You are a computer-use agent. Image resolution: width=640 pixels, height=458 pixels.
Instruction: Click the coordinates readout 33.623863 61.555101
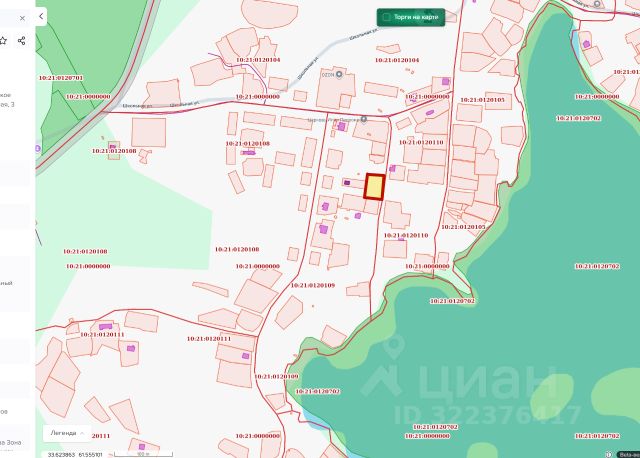[x=75, y=454]
